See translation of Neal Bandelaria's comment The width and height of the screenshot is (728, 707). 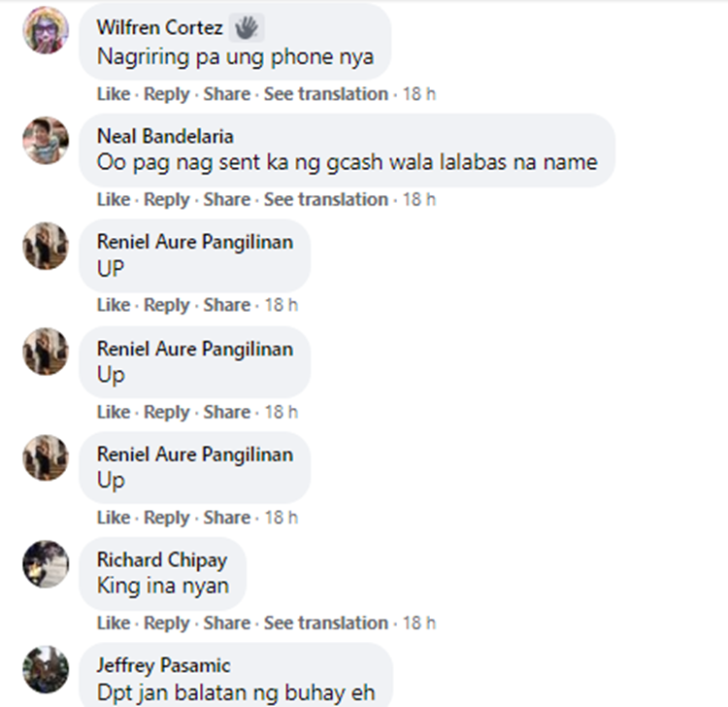326,199
